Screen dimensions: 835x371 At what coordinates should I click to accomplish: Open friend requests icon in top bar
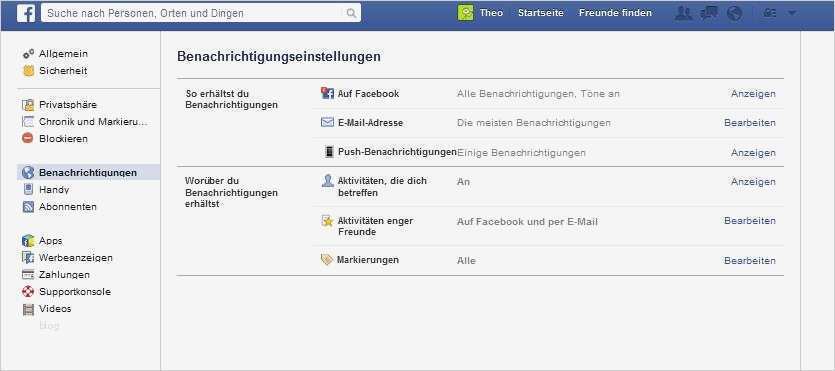coord(683,13)
